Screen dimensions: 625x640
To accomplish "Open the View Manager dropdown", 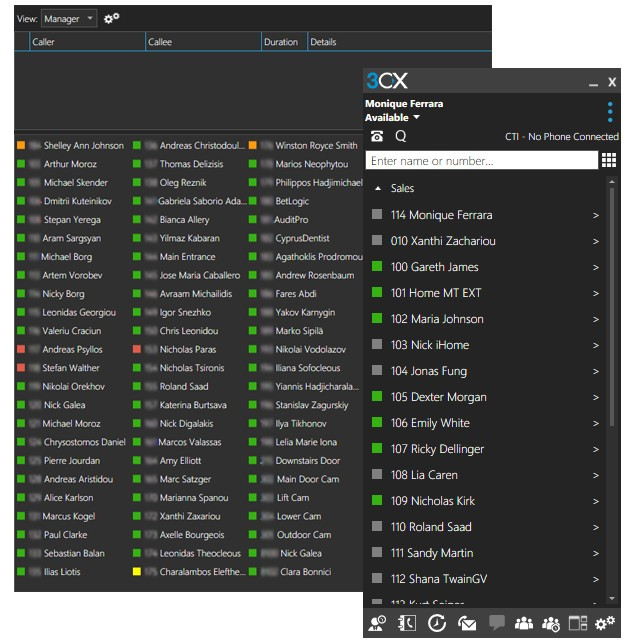I will tap(69, 18).
